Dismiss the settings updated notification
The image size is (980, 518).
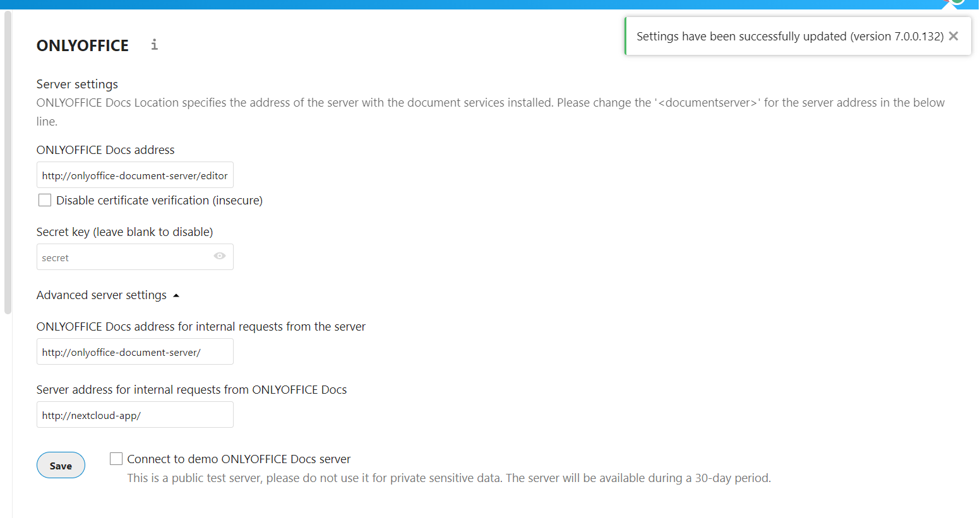coord(953,36)
